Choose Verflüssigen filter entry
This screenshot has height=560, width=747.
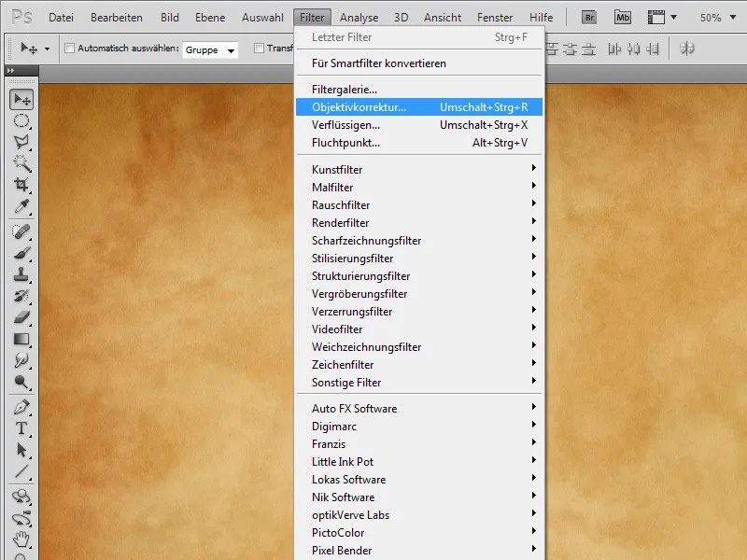[x=418, y=125]
